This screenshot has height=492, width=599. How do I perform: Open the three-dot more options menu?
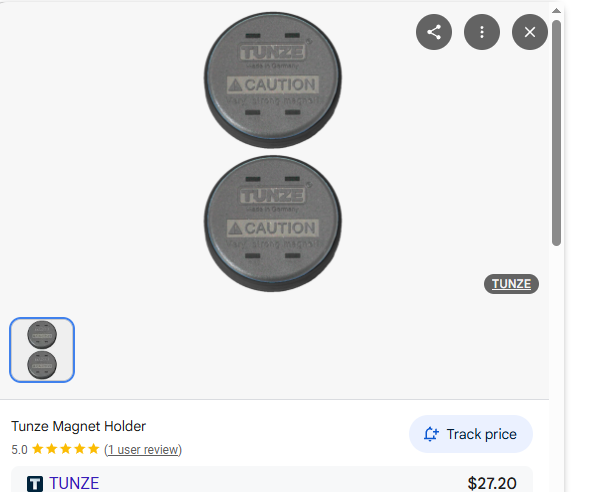tap(482, 32)
